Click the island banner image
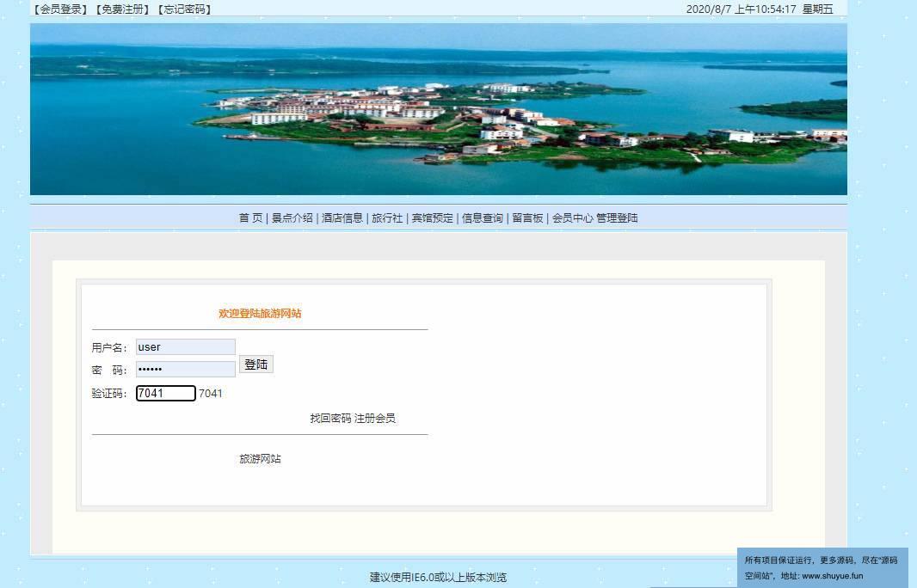Screen dimensions: 917x588 click(439, 109)
